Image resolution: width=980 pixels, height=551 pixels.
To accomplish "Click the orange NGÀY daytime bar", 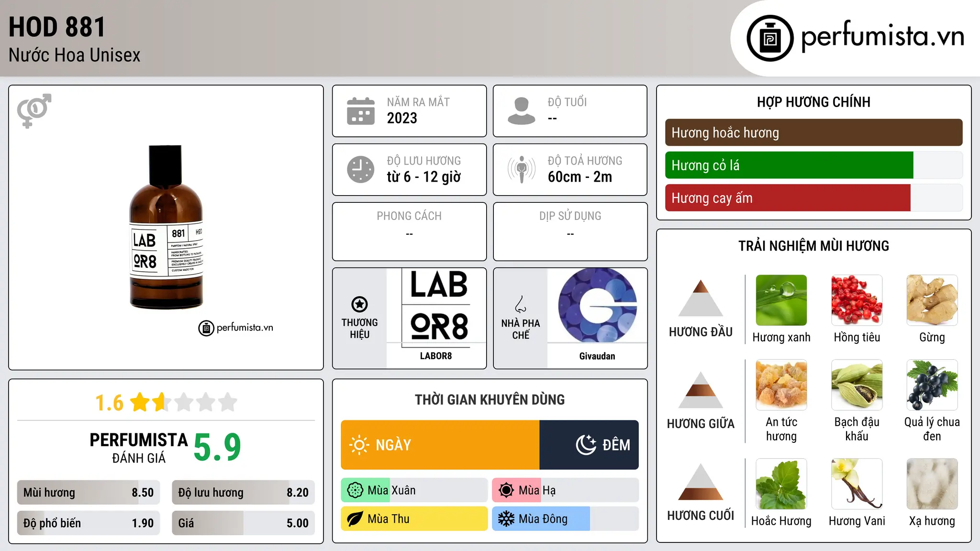I will (440, 445).
